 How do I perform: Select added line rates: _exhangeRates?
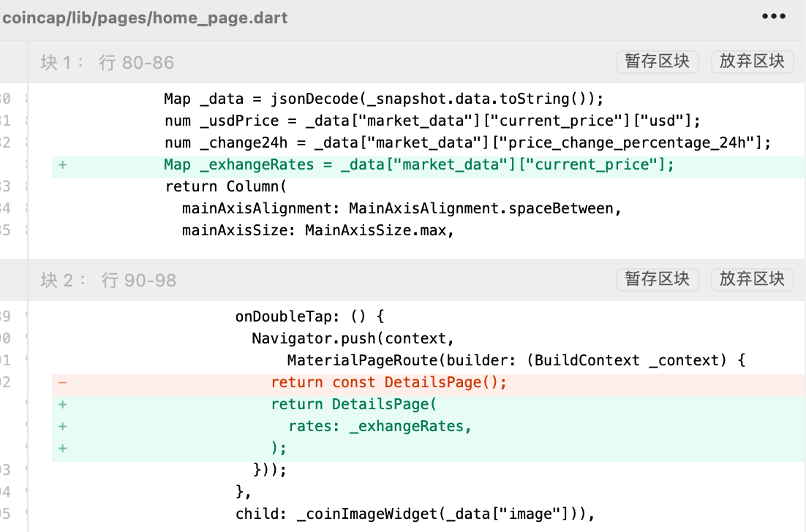tap(380, 426)
